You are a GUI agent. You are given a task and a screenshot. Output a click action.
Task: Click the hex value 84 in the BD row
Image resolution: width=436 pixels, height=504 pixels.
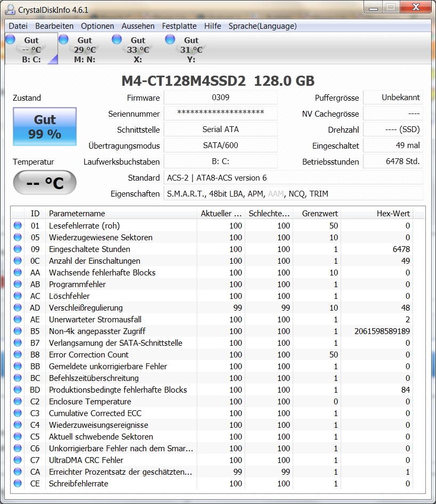[x=406, y=389]
